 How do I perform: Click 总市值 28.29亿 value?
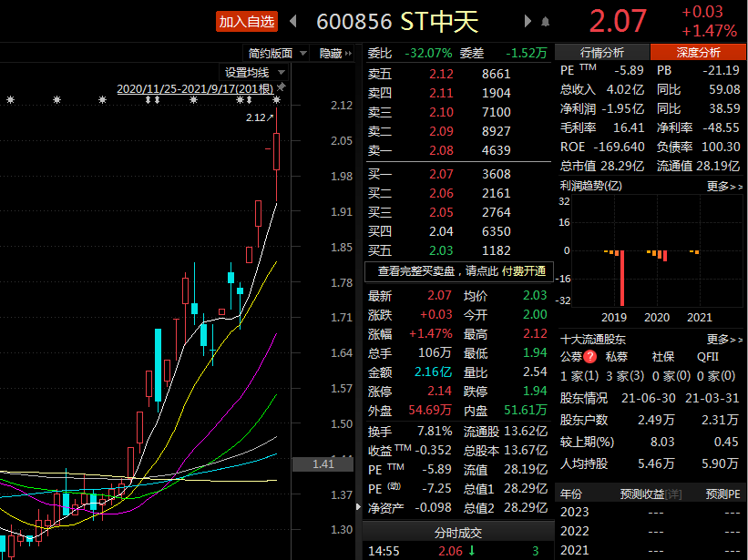[622, 166]
